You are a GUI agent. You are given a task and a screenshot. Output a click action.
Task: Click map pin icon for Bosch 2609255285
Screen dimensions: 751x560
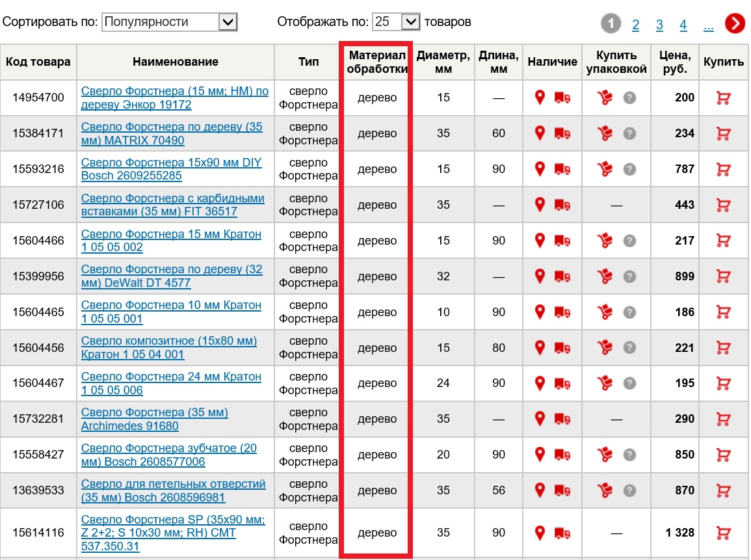(x=539, y=169)
